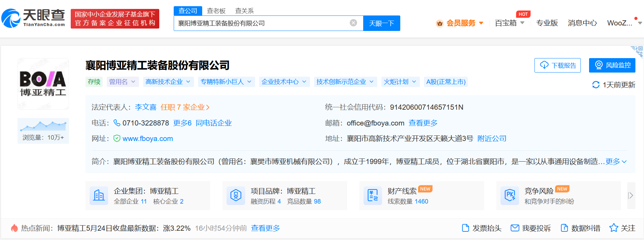Click the Tianyancha logo
This screenshot has height=240, width=644.
click(x=33, y=18)
